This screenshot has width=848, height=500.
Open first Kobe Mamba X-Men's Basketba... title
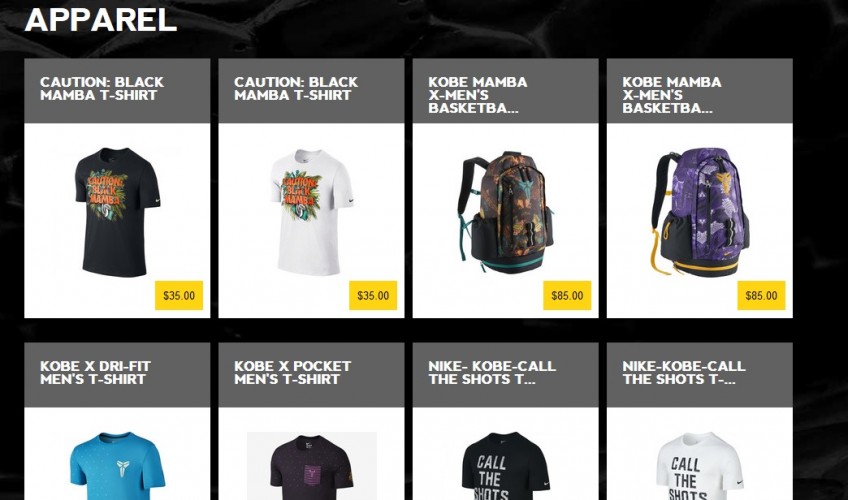[478, 95]
